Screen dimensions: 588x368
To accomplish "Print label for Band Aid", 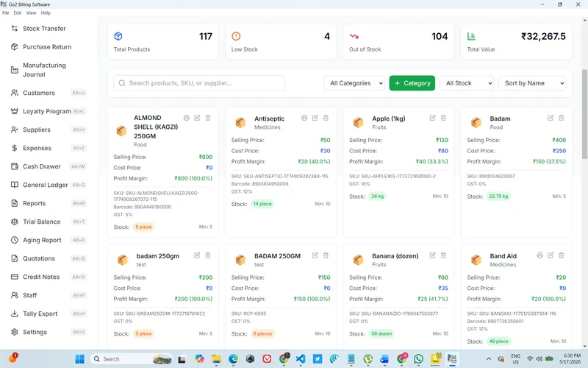I will [x=539, y=255].
